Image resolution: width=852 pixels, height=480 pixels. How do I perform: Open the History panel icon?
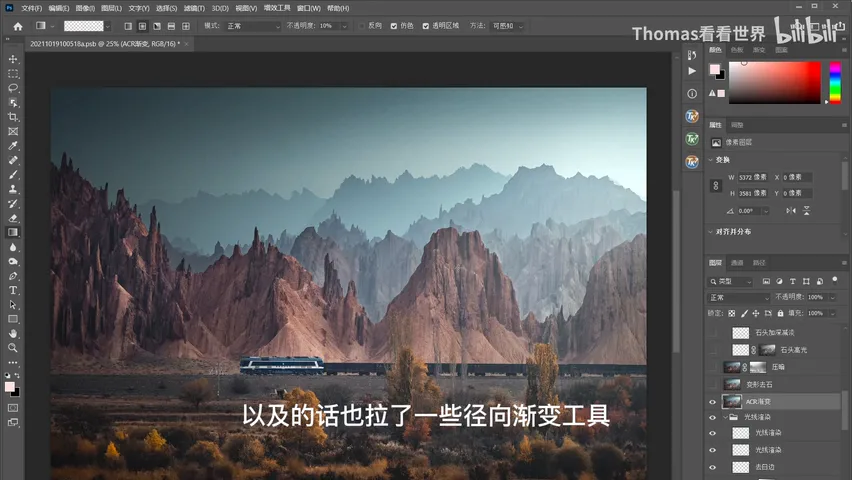[x=692, y=55]
